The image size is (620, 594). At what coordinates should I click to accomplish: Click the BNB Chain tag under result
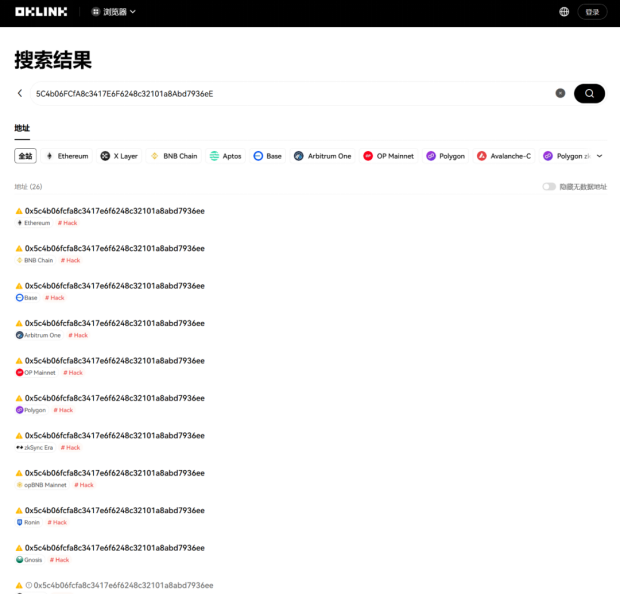click(34, 260)
